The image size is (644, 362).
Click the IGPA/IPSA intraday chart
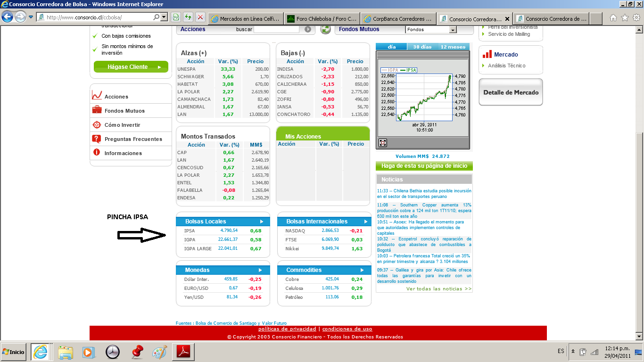[x=424, y=98]
